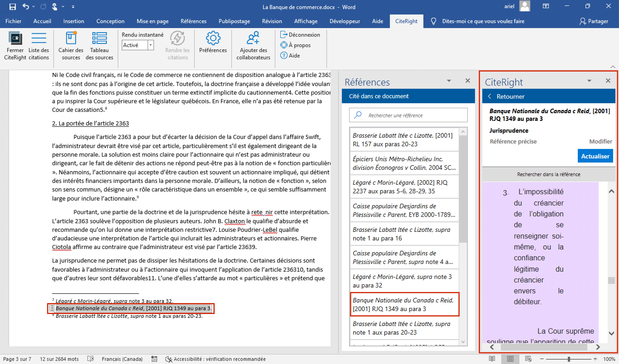619x364 pixels.
Task: Click the macro recording status icon
Action: pos(154,359)
